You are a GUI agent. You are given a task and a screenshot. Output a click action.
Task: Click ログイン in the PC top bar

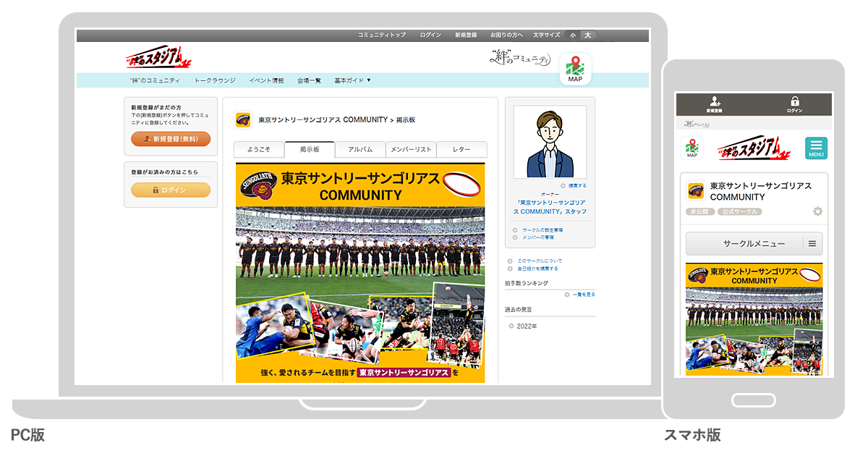430,35
